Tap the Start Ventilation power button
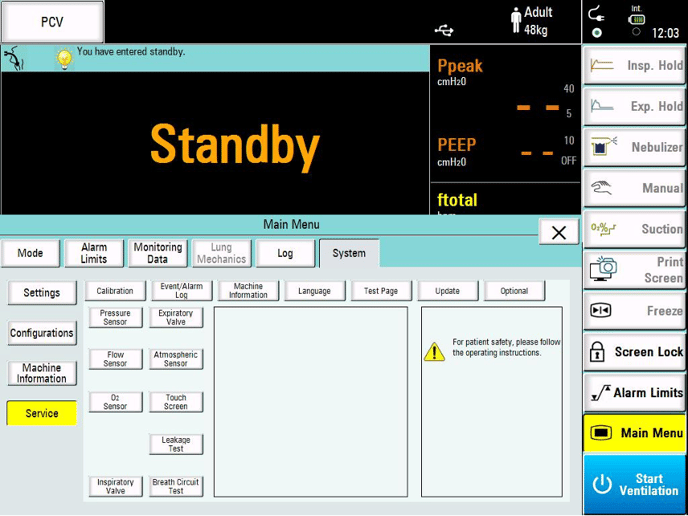The width and height of the screenshot is (688, 516). [635, 484]
